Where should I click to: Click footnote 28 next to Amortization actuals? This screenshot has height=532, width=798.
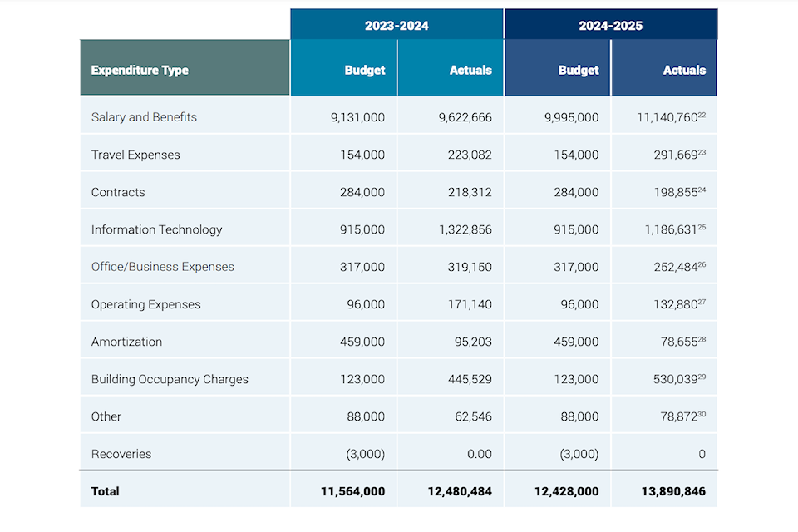(702, 339)
